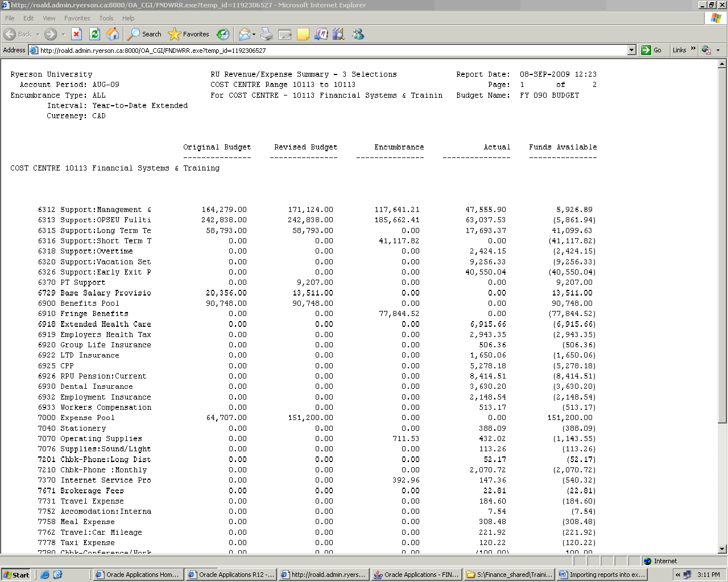Click the Print toolbar icon
The width and height of the screenshot is (728, 582).
[x=267, y=34]
